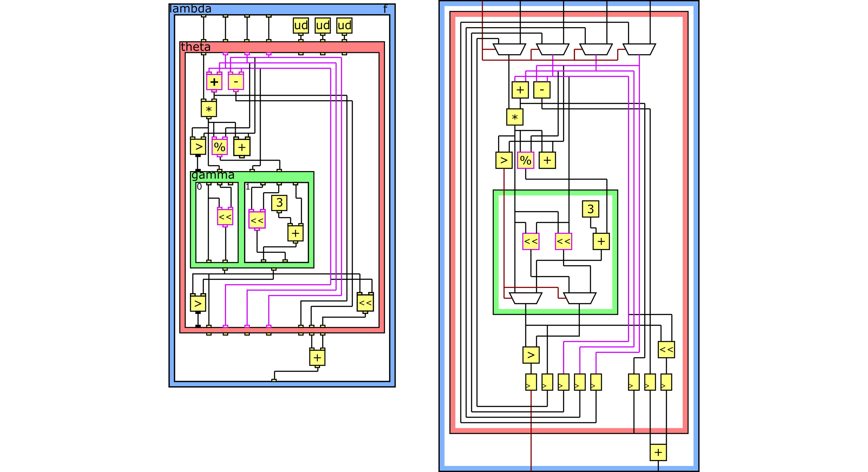The height and width of the screenshot is (472, 868).
Task: Select the '%' node in left theta block
Action: tap(219, 147)
